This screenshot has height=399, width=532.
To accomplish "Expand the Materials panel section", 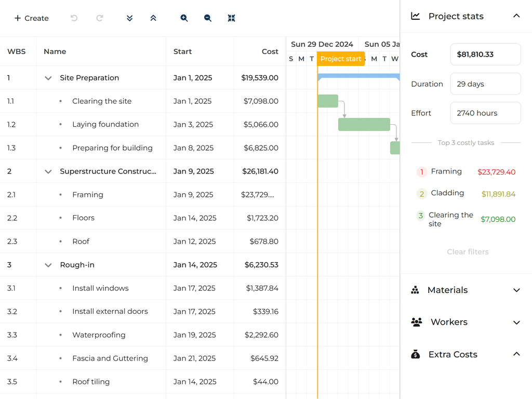I will tap(516, 290).
